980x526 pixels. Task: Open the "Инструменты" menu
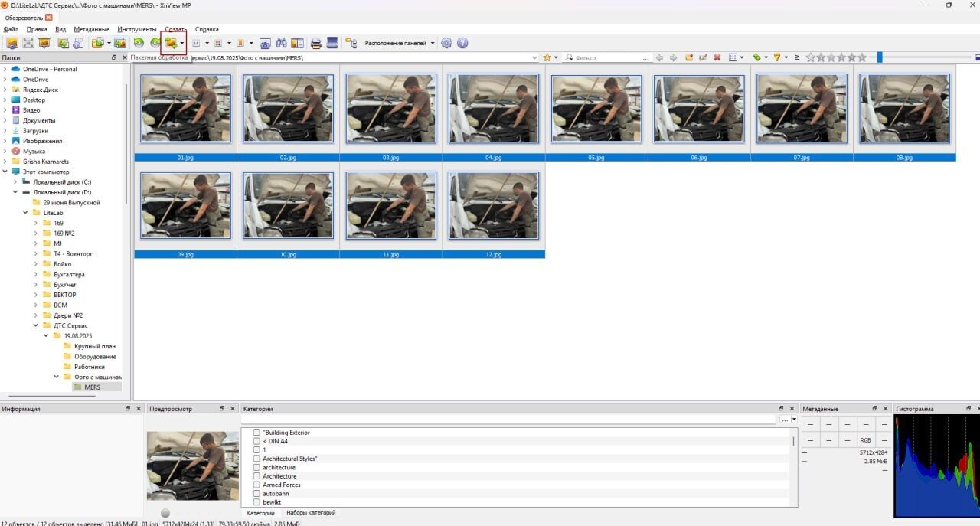[136, 29]
